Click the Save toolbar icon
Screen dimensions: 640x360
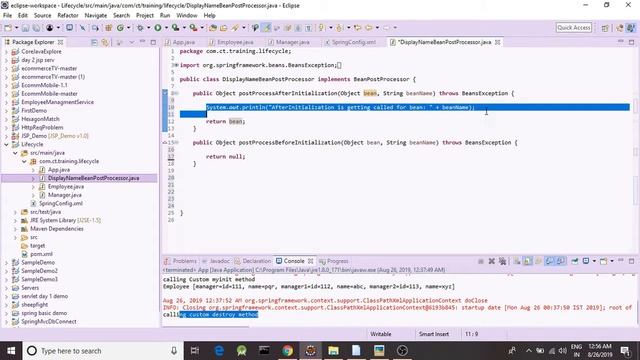[25, 28]
